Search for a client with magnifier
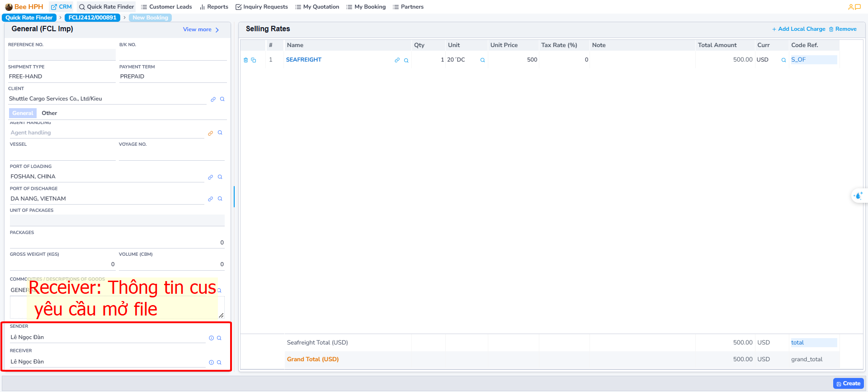Screen dimensions: 868x392 [222, 99]
